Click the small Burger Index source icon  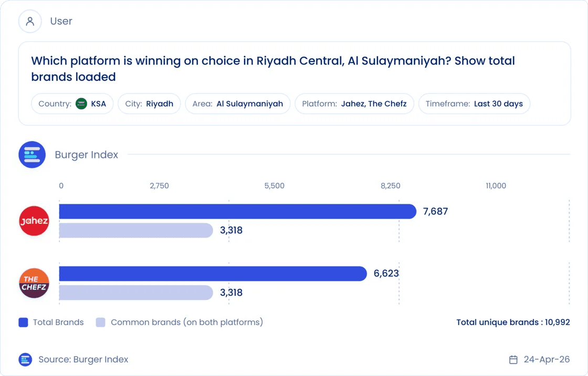[25, 360]
